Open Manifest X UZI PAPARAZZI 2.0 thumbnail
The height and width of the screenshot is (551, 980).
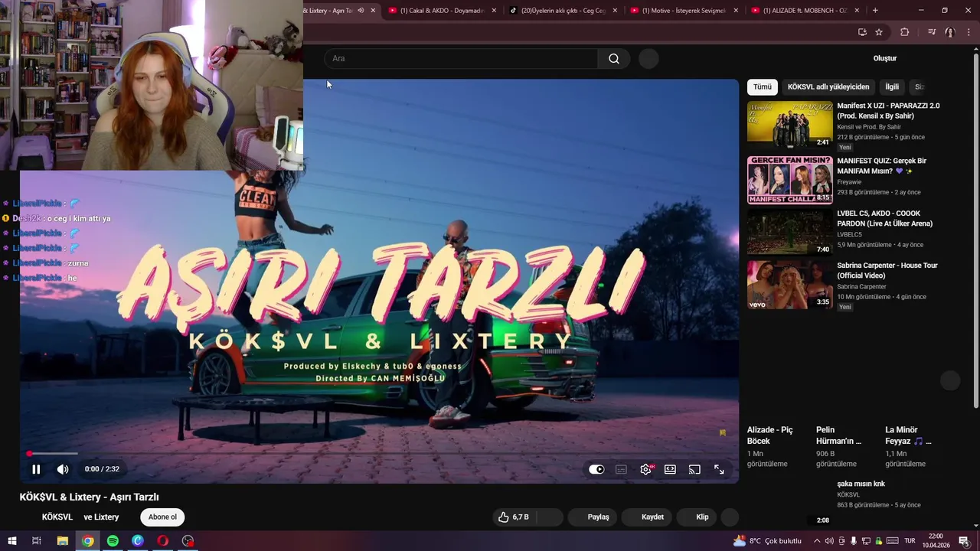[x=789, y=124]
